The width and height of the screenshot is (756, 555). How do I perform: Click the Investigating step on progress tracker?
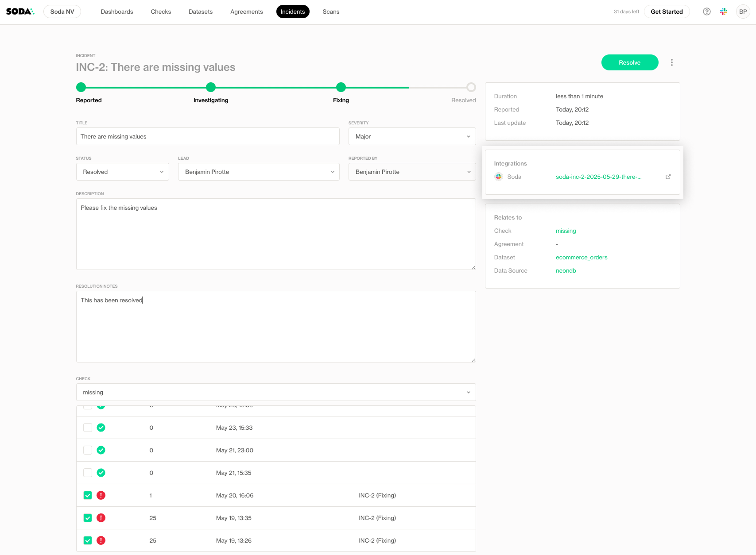211,87
